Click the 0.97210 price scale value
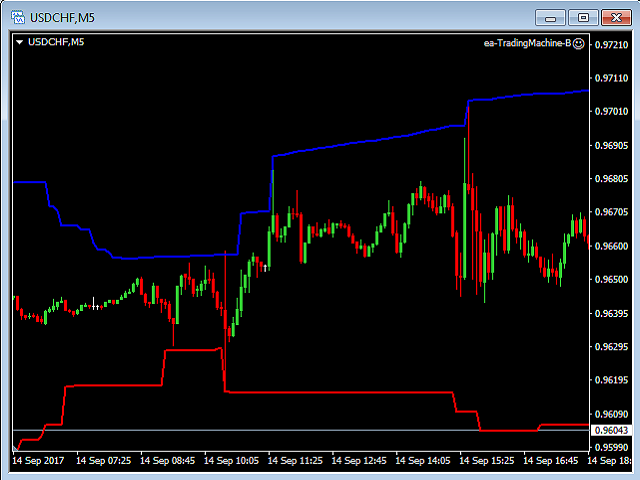 (x=611, y=44)
